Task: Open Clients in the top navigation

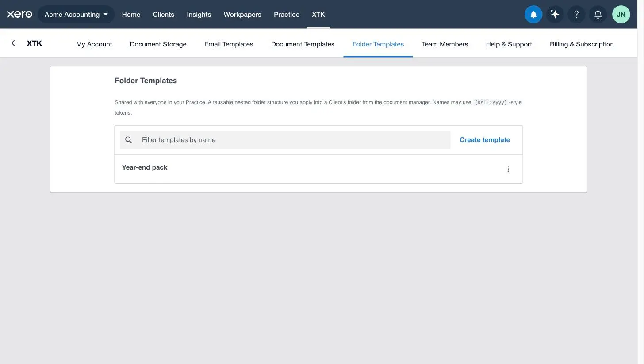Action: [x=164, y=15]
